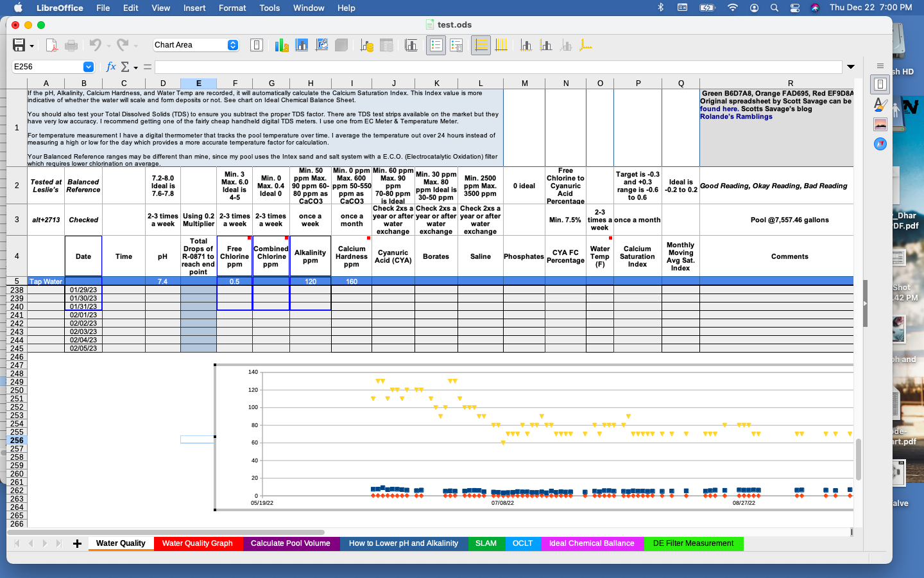Expand the formula bar with the arrow
This screenshot has height=578, width=924.
point(851,67)
